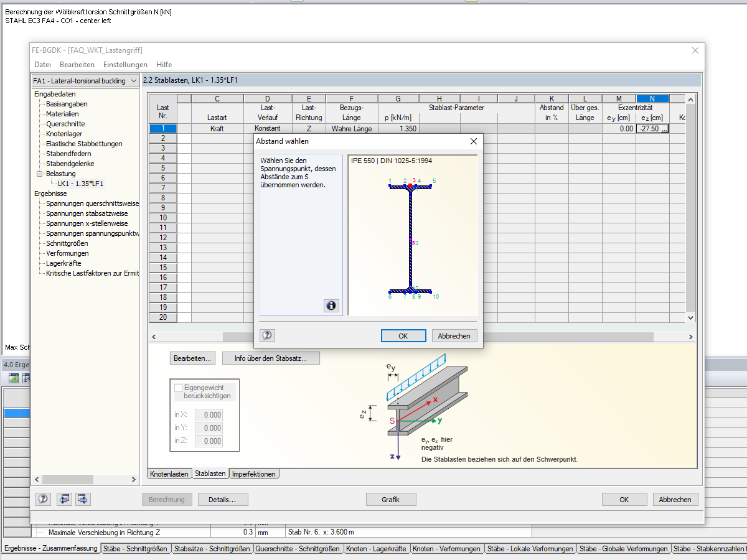Enable the Eigengewicht berücksichtigen checkbox

click(x=179, y=387)
